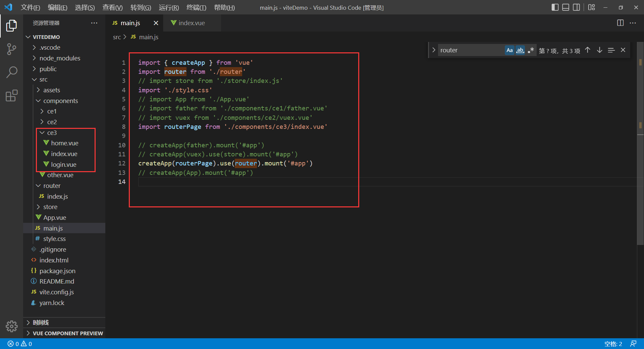Toggle match case in find widget
This screenshot has width=644, height=349.
pyautogui.click(x=509, y=50)
